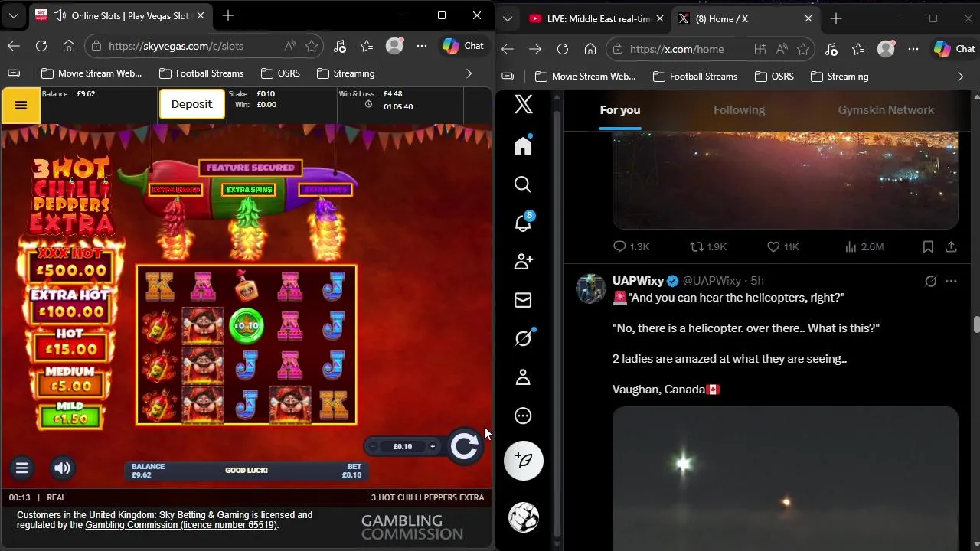This screenshot has height=551, width=980.
Task: Open X direct messages envelope
Action: [x=523, y=300]
